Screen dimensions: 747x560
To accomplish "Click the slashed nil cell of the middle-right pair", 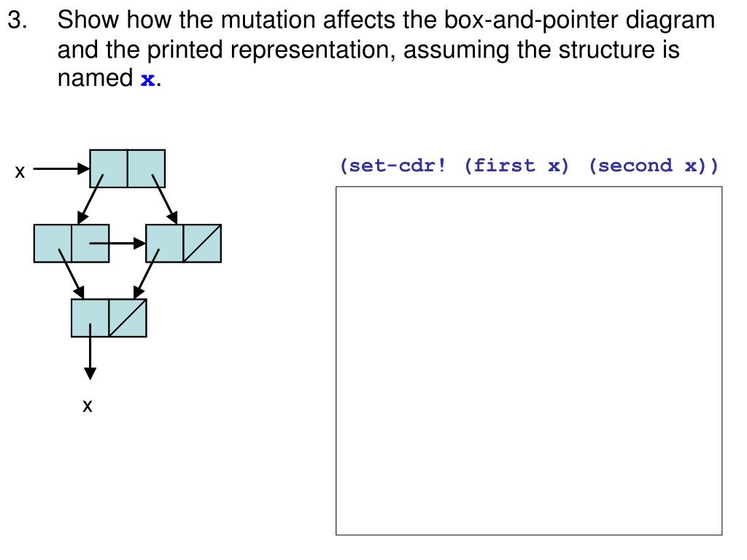I will (x=203, y=244).
